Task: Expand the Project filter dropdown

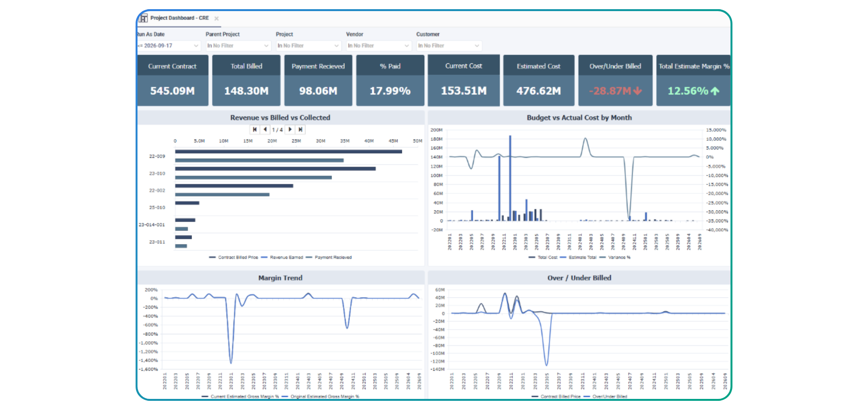Action: tap(308, 46)
